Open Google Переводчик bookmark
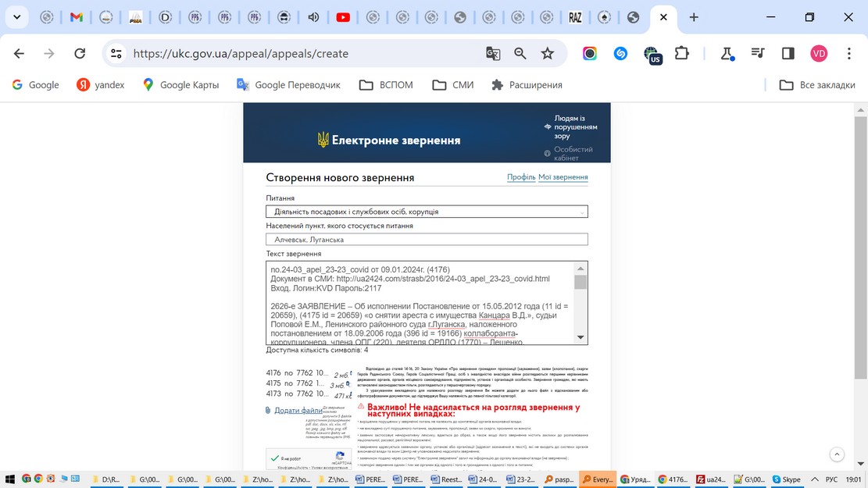Viewport: 868px width, 488px height. tap(288, 84)
